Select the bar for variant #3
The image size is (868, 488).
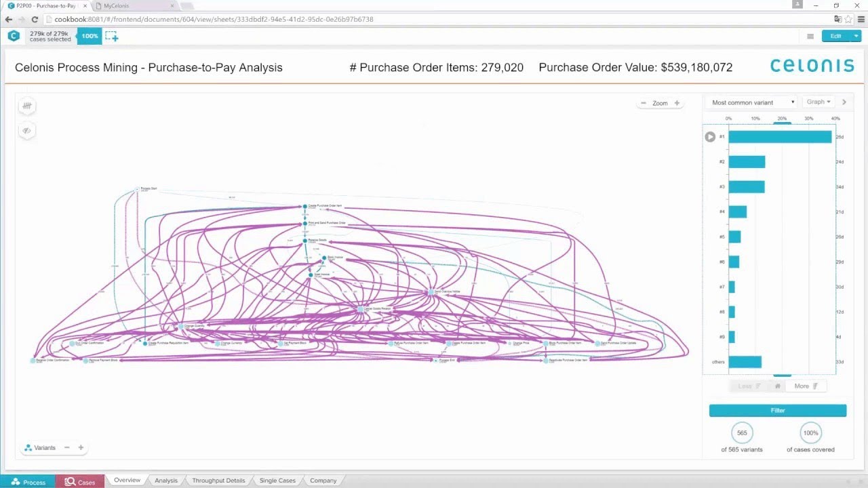[747, 187]
